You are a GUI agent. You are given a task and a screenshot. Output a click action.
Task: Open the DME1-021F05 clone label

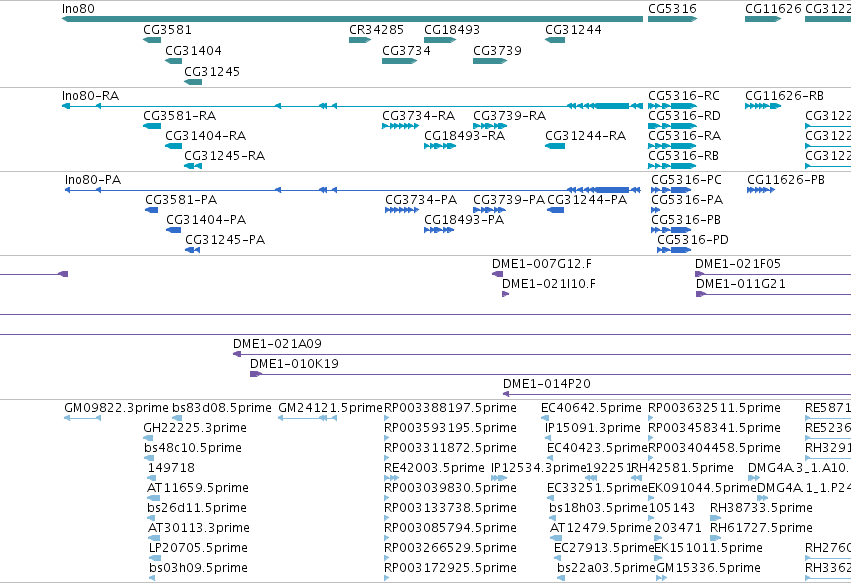click(x=738, y=264)
